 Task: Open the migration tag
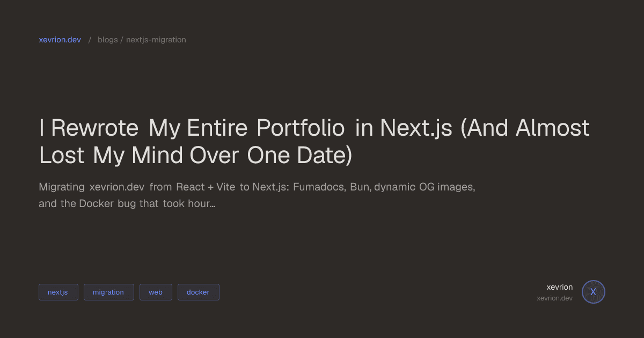tap(108, 292)
